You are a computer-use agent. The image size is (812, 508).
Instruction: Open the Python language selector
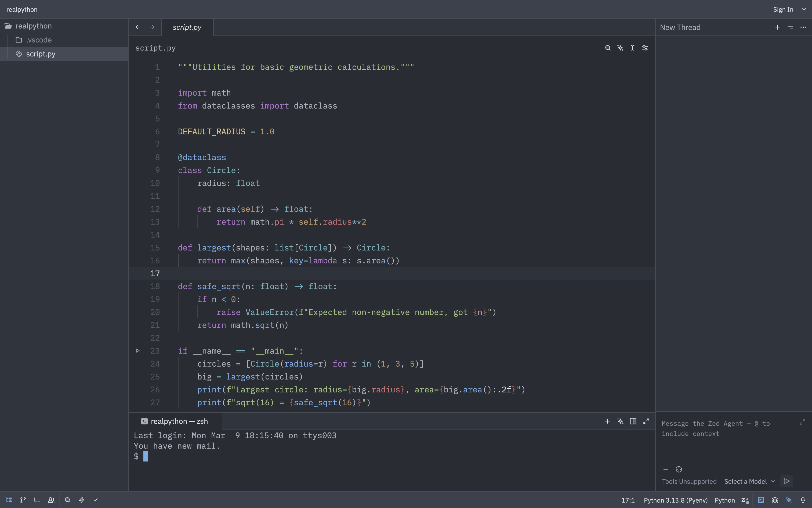[x=725, y=500]
